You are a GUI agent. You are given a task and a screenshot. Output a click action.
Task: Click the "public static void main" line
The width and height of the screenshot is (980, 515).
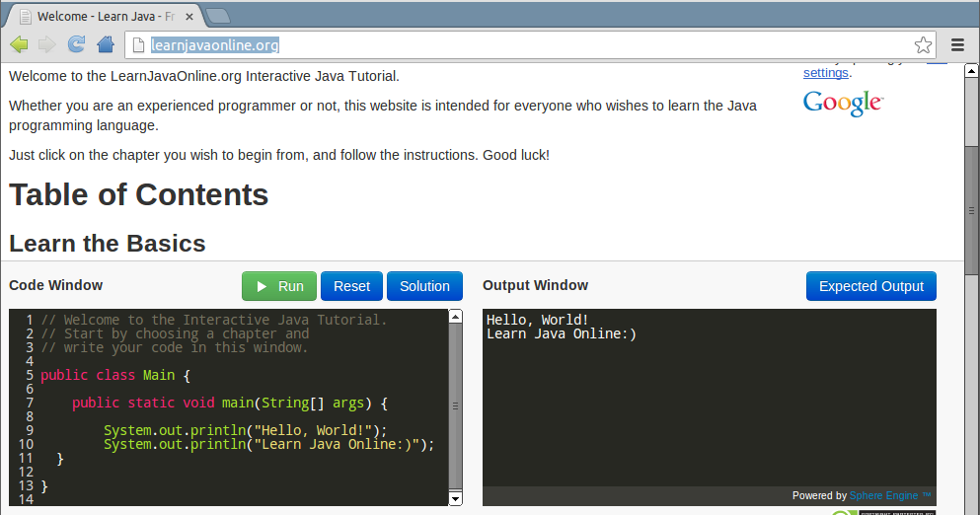click(x=229, y=404)
